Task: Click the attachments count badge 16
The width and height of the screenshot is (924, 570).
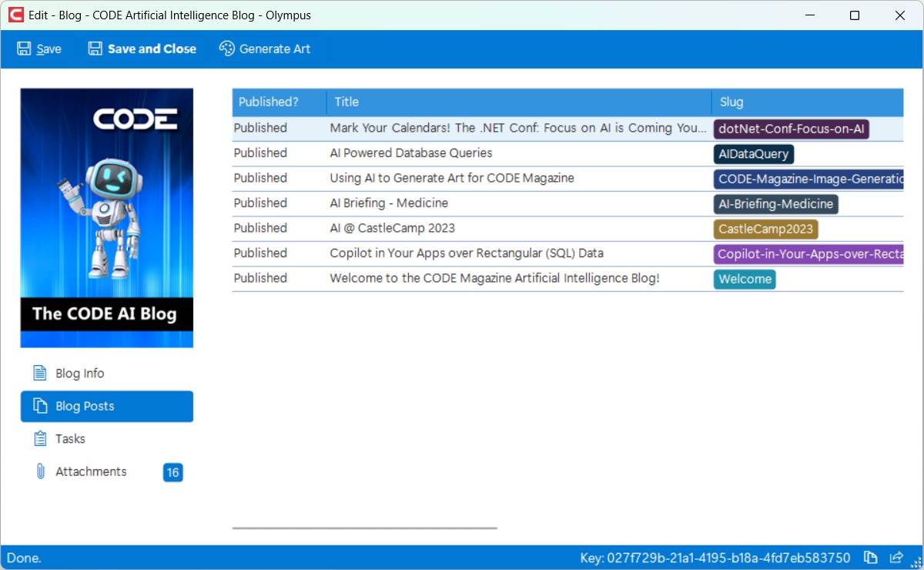Action: 172,472
